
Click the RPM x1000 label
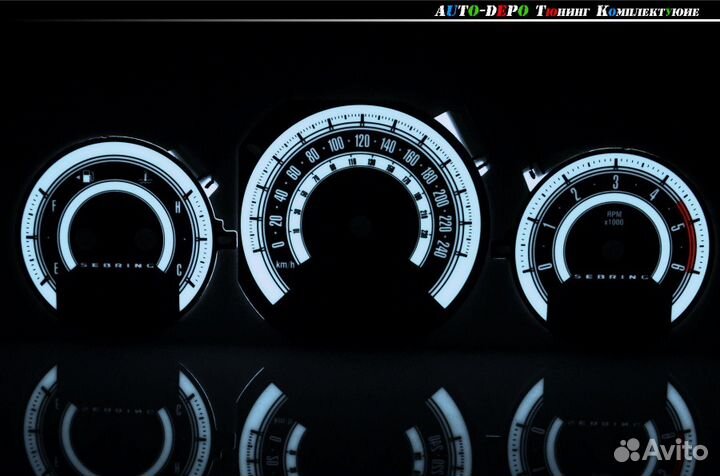[614, 218]
